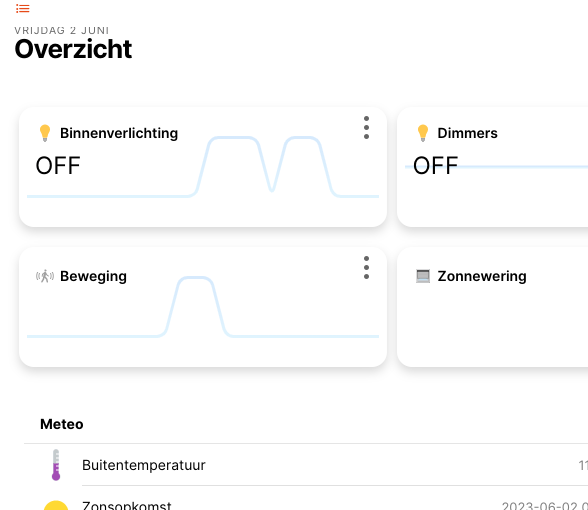Open the orange hamburger list menu
Image resolution: width=588 pixels, height=510 pixels.
(22, 8)
